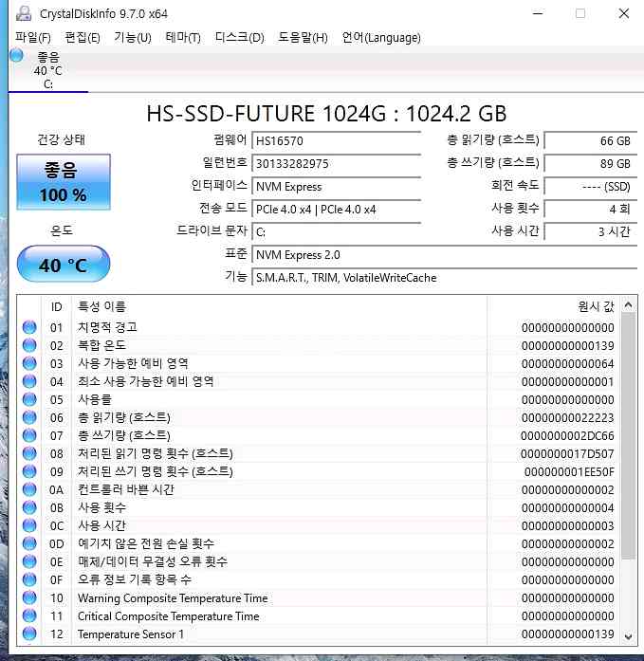The height and width of the screenshot is (661, 644).
Task: Click the serial number field 30133282975
Action: [x=337, y=163]
